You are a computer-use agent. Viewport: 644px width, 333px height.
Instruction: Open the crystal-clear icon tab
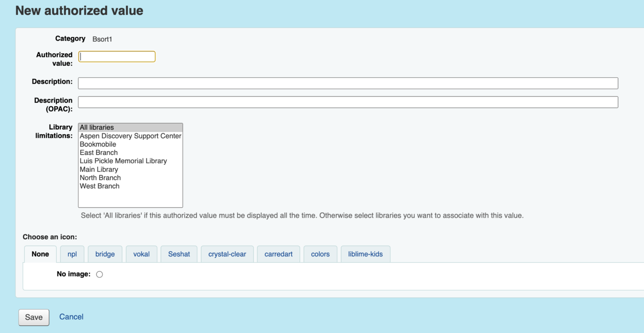pos(227,254)
